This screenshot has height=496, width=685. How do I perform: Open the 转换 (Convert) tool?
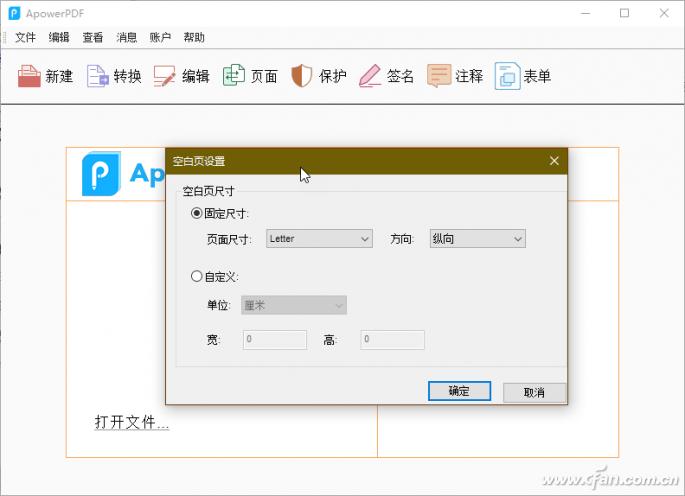pos(98,76)
